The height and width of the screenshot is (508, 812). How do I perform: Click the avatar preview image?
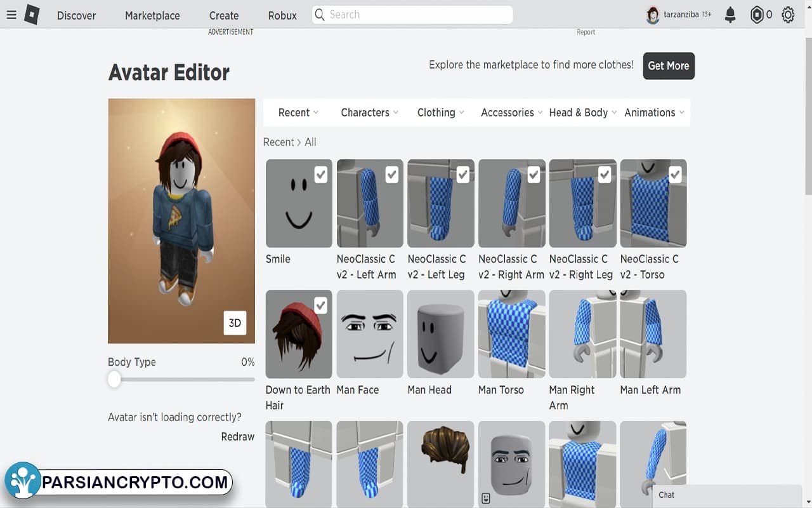[x=181, y=221]
